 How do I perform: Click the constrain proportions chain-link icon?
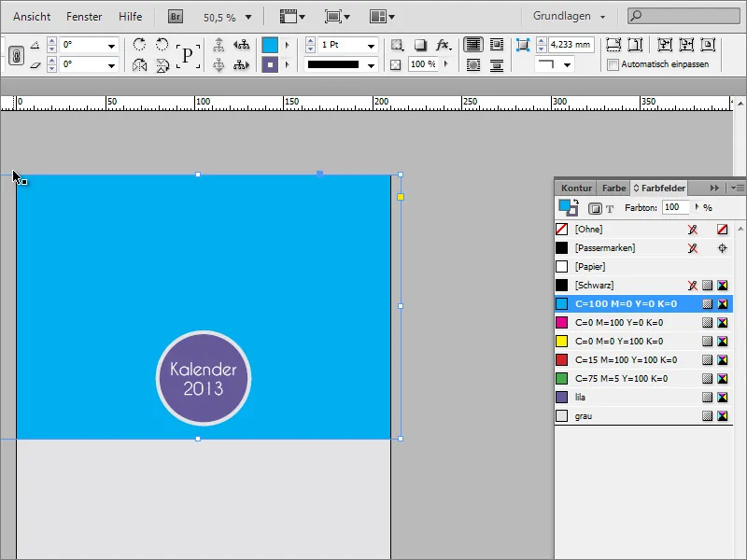[x=16, y=55]
